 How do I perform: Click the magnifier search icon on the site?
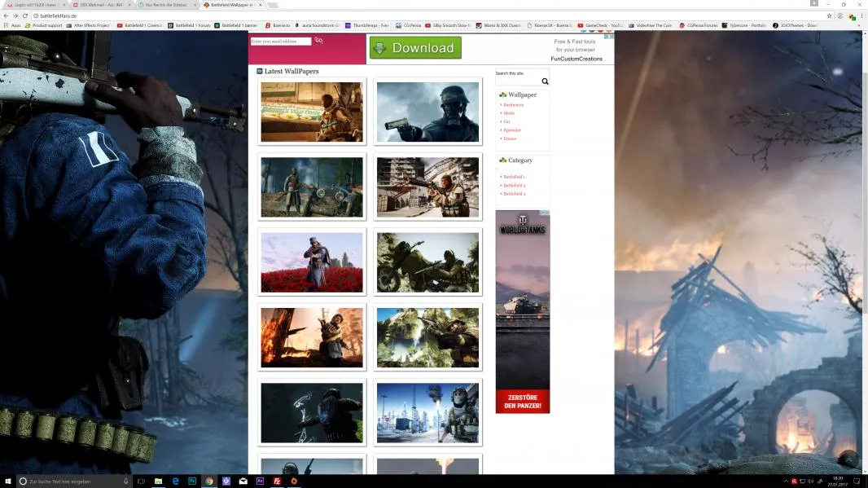[x=545, y=81]
